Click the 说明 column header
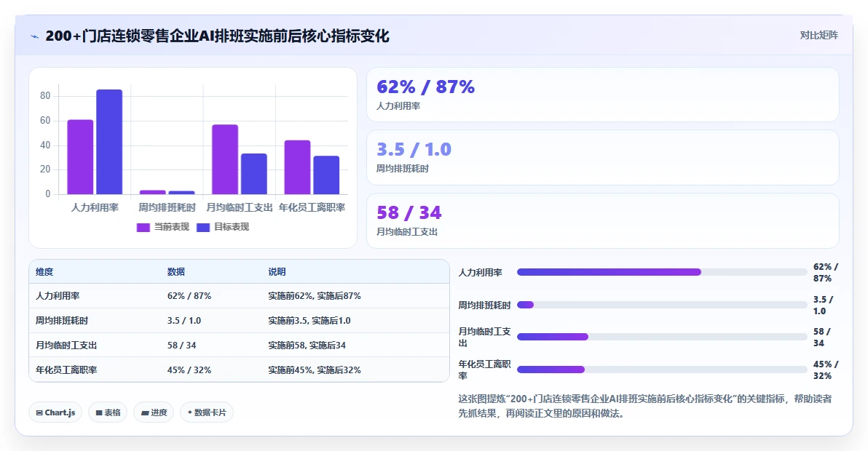 277,272
